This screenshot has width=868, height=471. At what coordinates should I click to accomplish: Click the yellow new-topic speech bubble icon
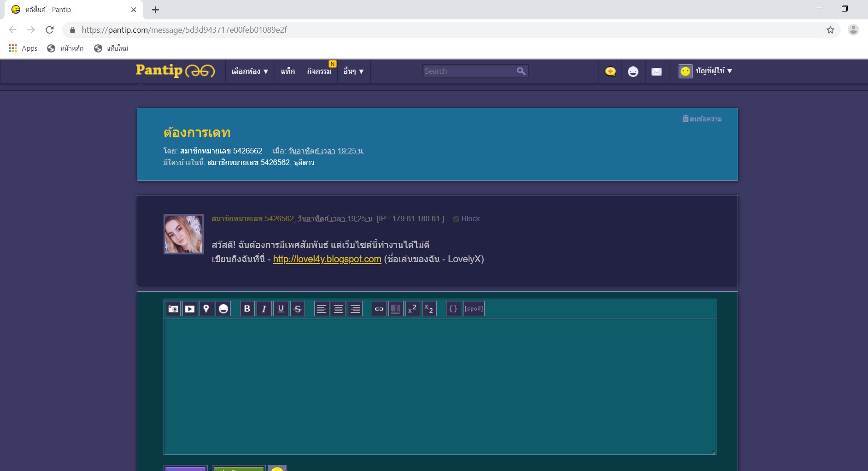click(x=610, y=71)
